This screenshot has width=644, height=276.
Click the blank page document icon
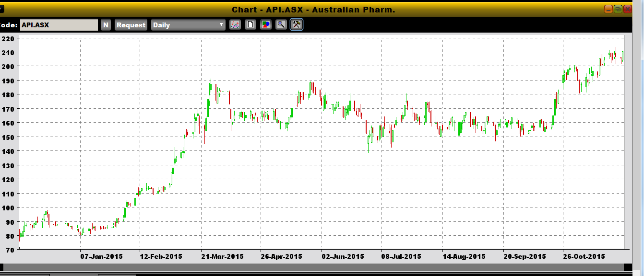pyautogui.click(x=250, y=25)
